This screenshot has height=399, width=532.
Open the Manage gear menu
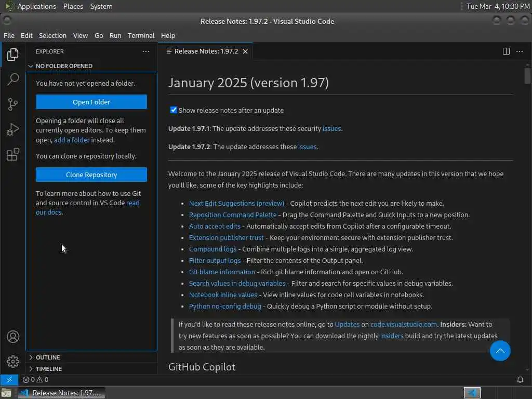(13, 361)
